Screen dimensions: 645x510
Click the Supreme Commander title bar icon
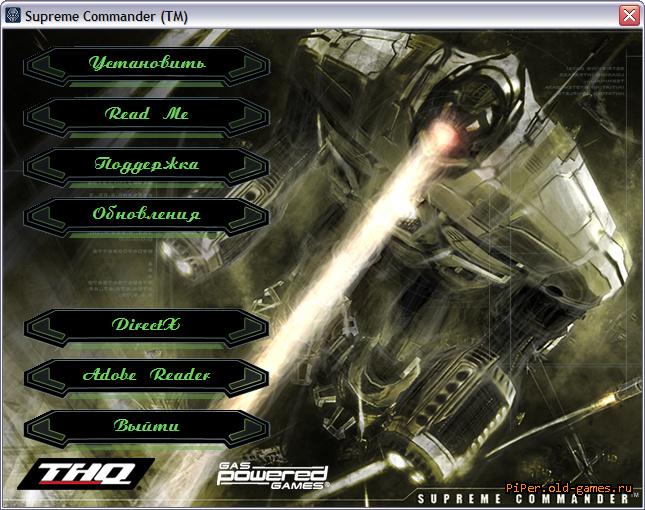[x=13, y=15]
